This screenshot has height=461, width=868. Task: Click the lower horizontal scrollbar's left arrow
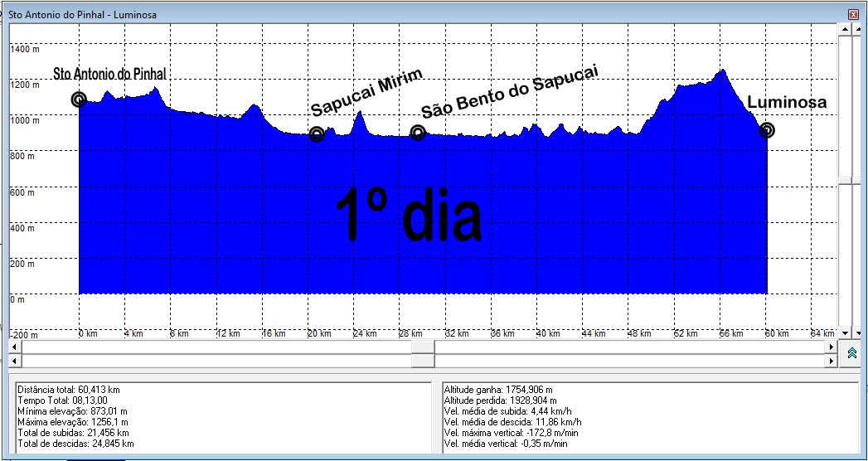[14, 361]
